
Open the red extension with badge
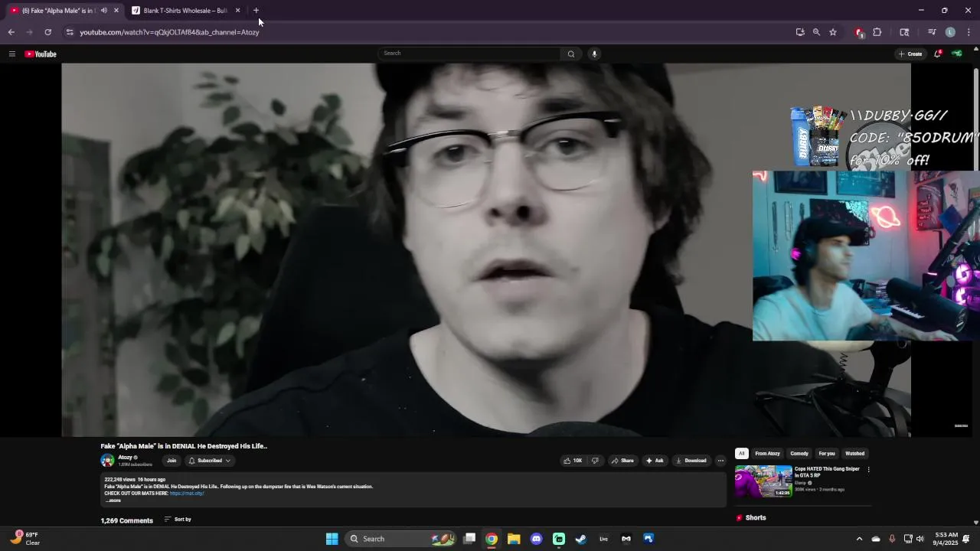[859, 32]
